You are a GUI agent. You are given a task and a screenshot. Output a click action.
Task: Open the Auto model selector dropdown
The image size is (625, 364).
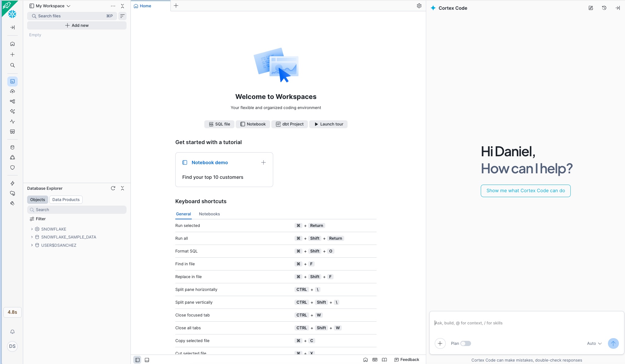593,343
